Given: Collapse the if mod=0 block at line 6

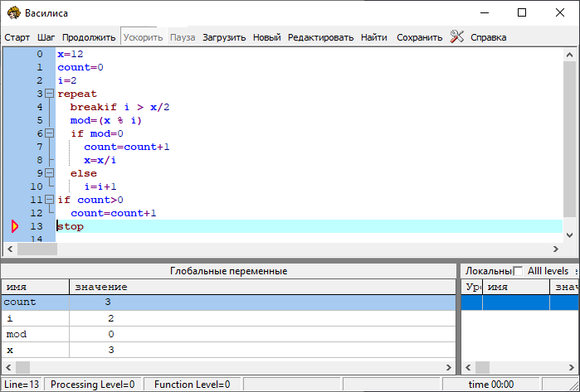Looking at the screenshot, I should point(49,133).
